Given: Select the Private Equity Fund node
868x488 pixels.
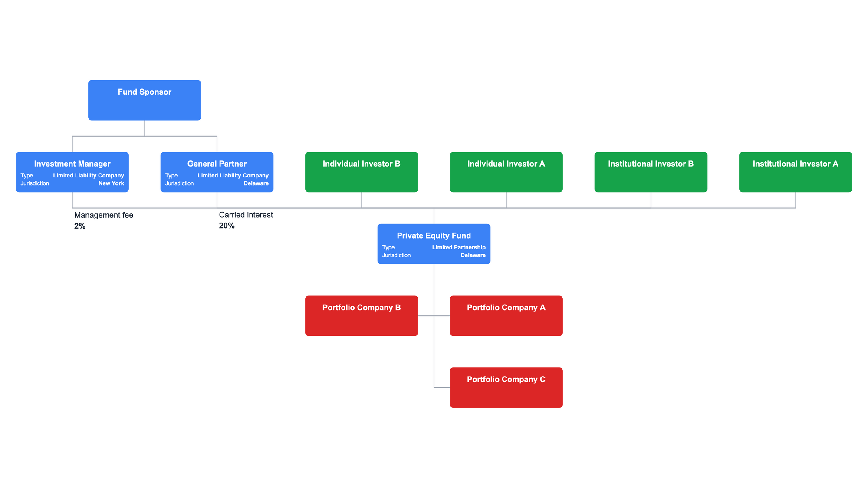Looking at the screenshot, I should click(x=434, y=244).
